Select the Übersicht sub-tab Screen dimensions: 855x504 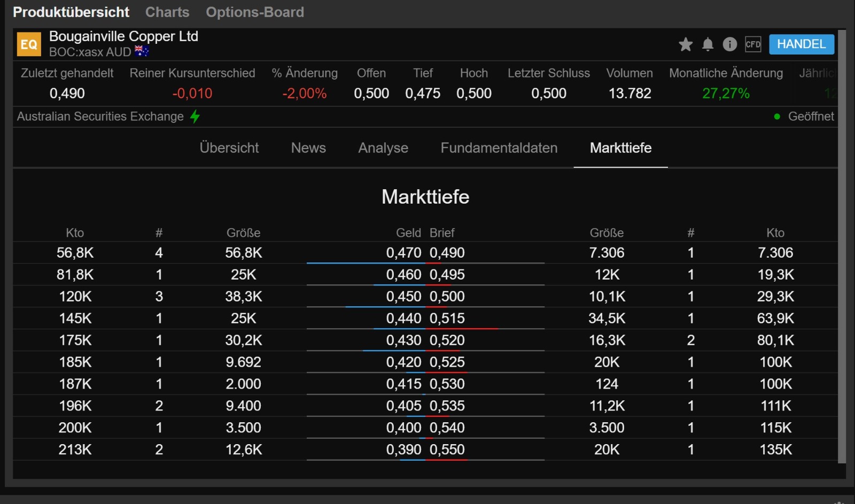pos(229,148)
